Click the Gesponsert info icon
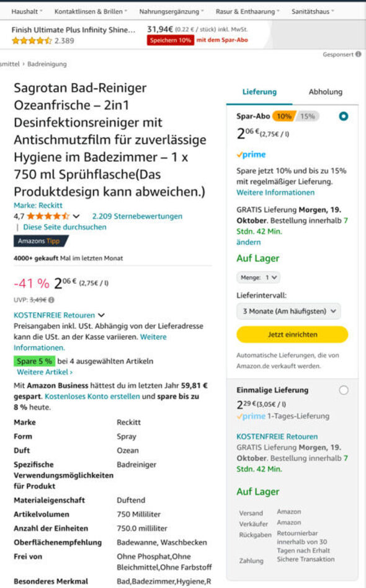This screenshot has height=588, width=366. tap(358, 55)
